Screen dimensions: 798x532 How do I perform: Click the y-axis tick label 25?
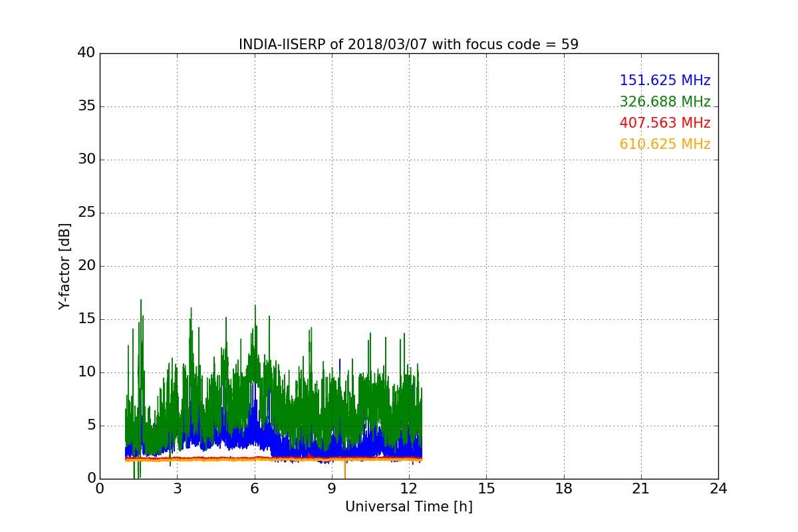pyautogui.click(x=86, y=213)
